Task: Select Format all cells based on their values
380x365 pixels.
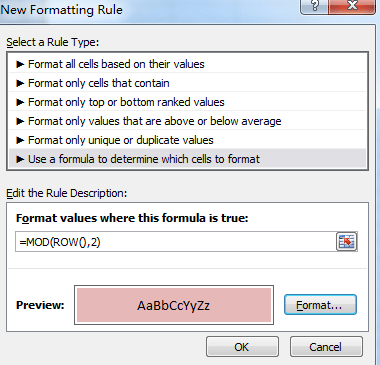Action: coord(187,64)
